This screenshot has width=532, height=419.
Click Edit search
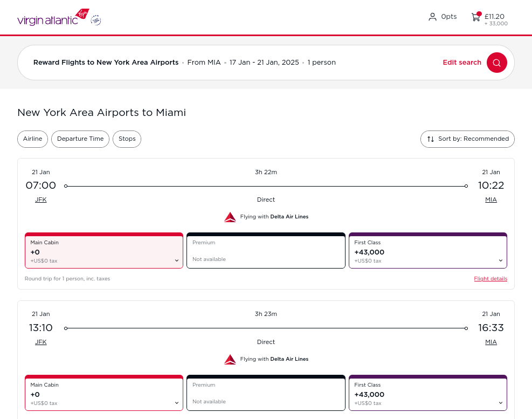pos(462,63)
